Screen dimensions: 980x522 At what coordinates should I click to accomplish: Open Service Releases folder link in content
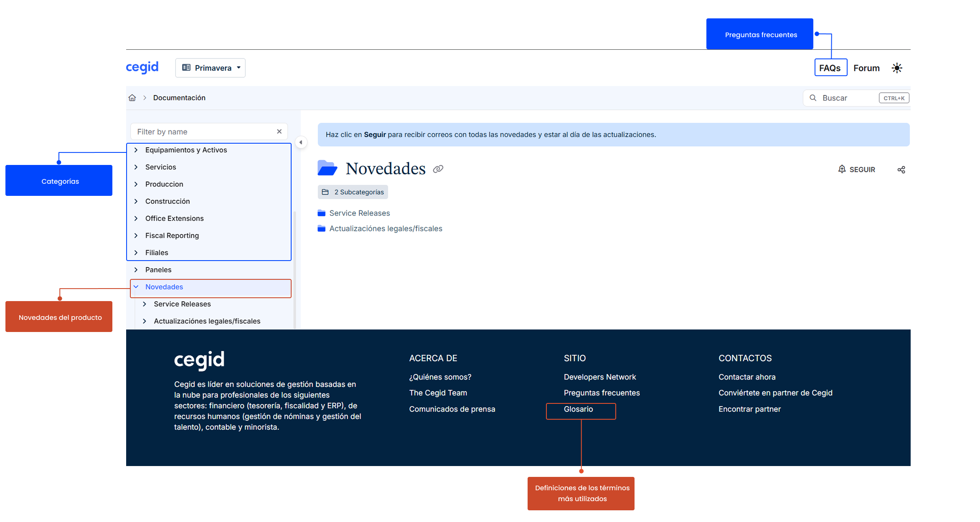click(x=359, y=213)
